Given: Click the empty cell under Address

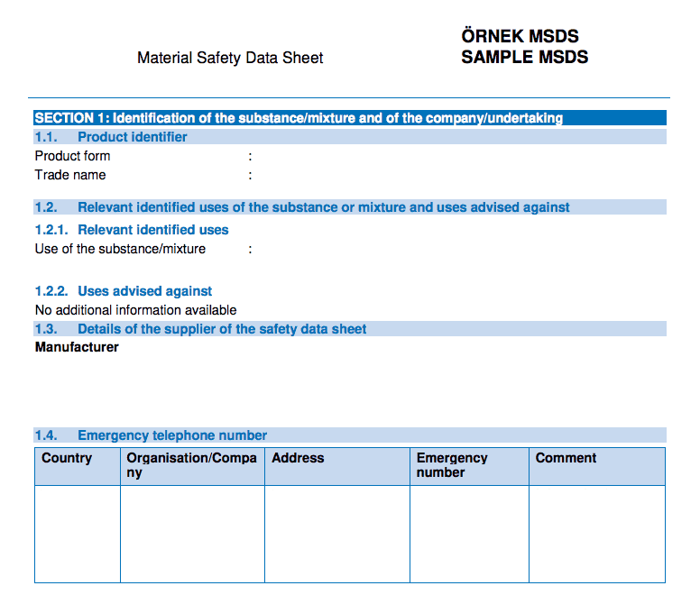Looking at the screenshot, I should [337, 534].
